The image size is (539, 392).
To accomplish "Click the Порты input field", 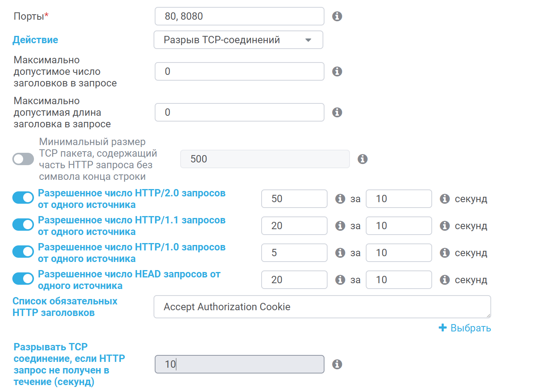I will point(239,16).
